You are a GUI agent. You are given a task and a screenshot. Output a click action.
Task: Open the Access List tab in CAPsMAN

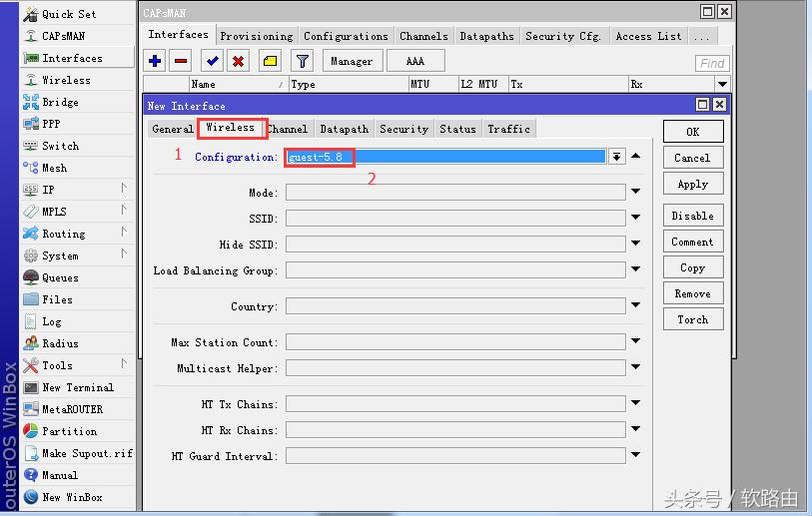(648, 36)
